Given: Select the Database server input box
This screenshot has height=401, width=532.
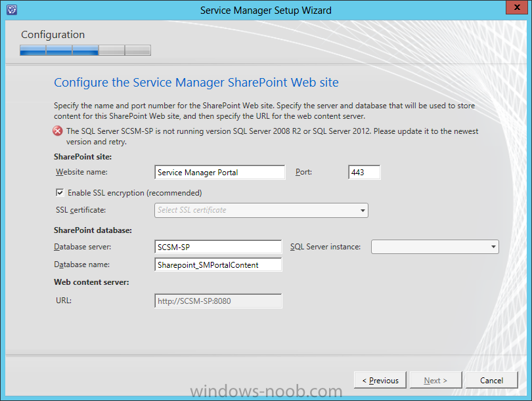Looking at the screenshot, I should click(218, 247).
